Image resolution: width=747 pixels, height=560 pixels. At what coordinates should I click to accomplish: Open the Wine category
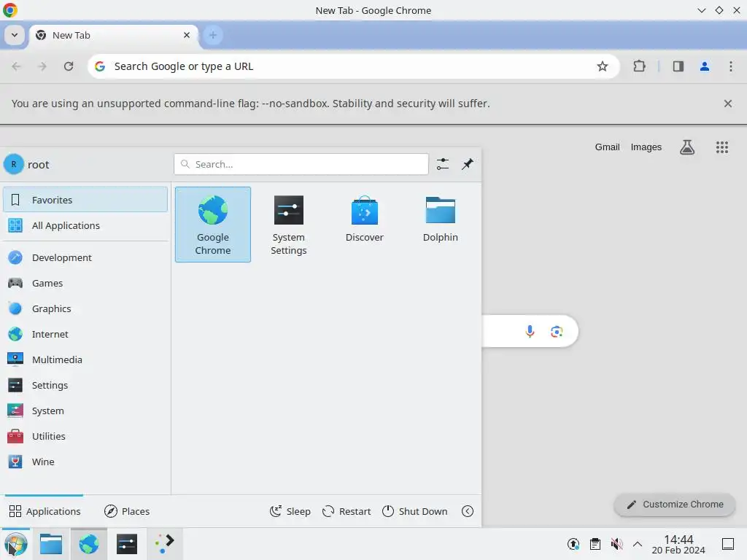[85, 462]
